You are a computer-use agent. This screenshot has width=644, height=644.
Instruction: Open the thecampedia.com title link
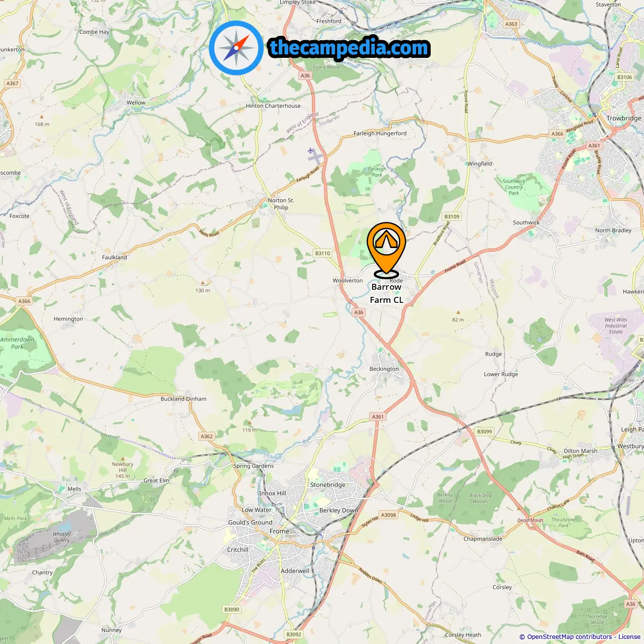349,48
